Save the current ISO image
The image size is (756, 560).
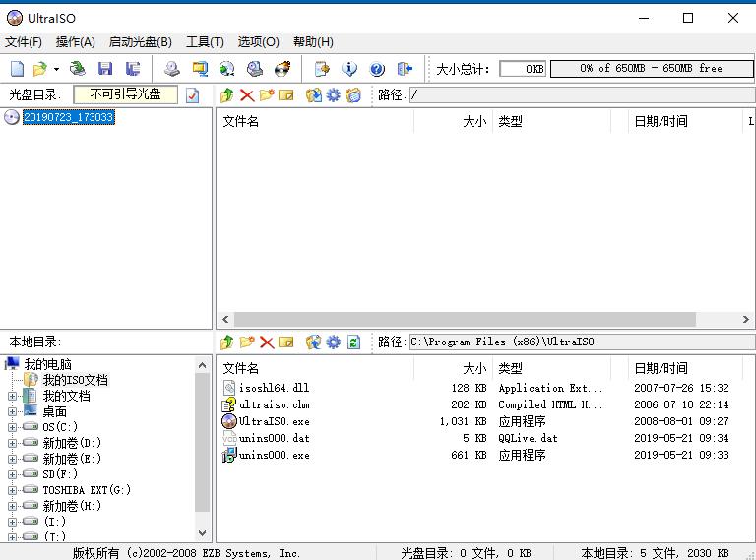tap(105, 69)
